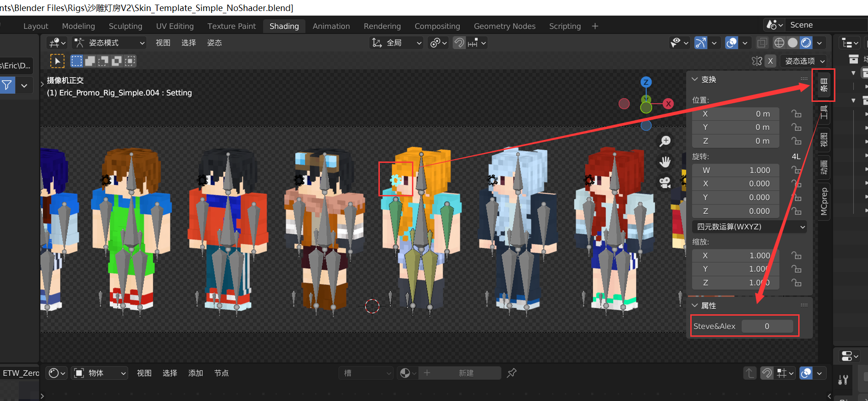Open the snapping options dropdown arrow
This screenshot has height=401, width=868.
pos(478,43)
